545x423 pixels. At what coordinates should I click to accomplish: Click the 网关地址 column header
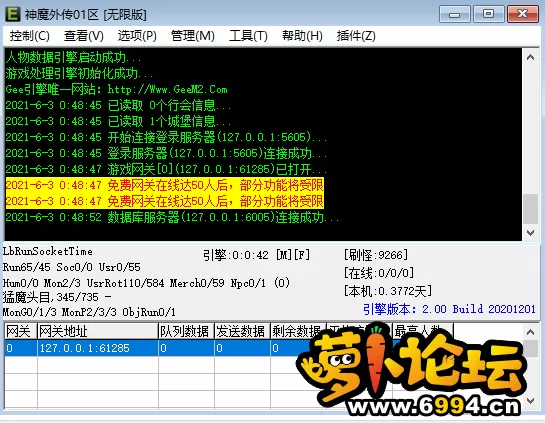[98, 331]
